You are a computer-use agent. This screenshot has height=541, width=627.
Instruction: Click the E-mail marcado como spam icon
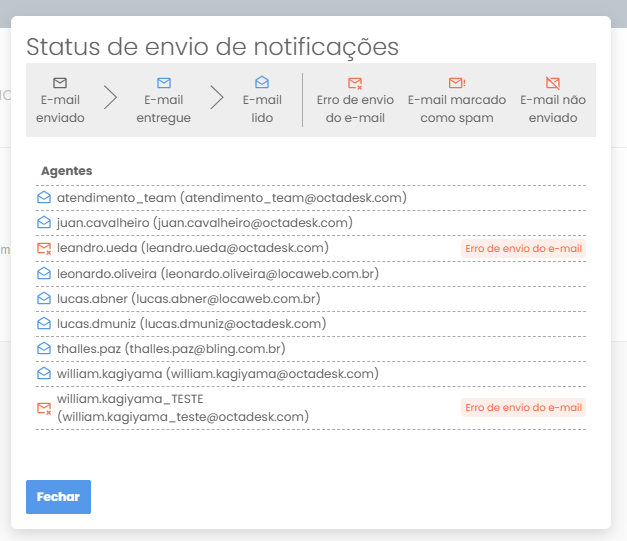click(x=457, y=83)
